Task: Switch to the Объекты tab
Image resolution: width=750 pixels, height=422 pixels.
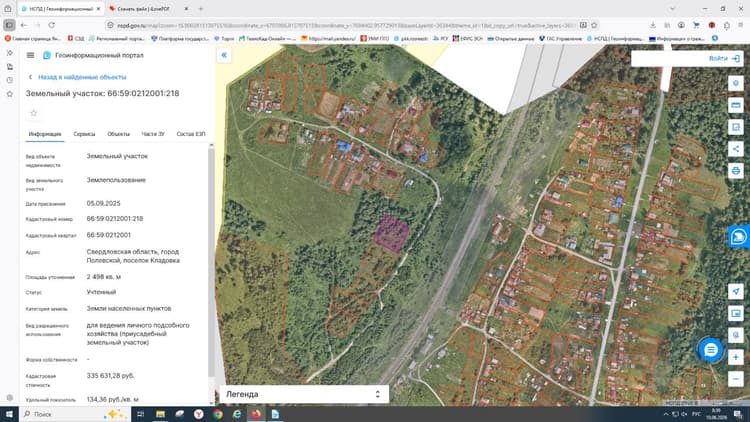Action: click(118, 134)
